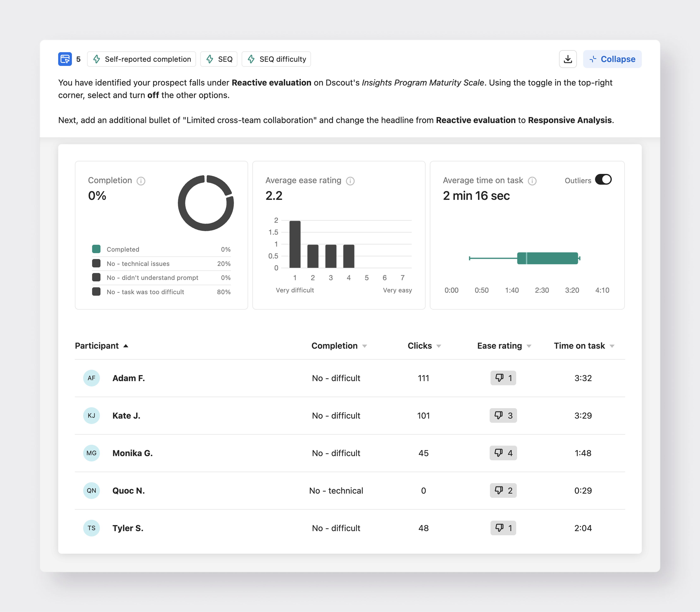Click the blue prototype task icon
Image resolution: width=700 pixels, height=612 pixels.
(x=65, y=59)
